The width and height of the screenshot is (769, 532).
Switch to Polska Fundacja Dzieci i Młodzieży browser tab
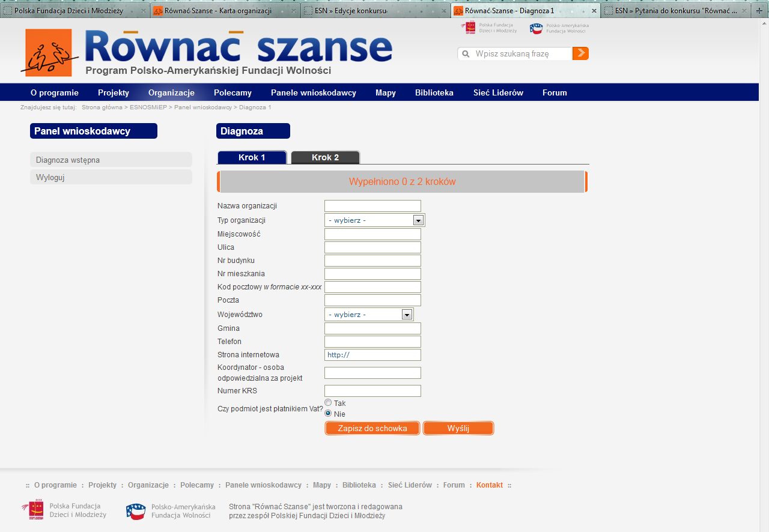tap(75, 11)
